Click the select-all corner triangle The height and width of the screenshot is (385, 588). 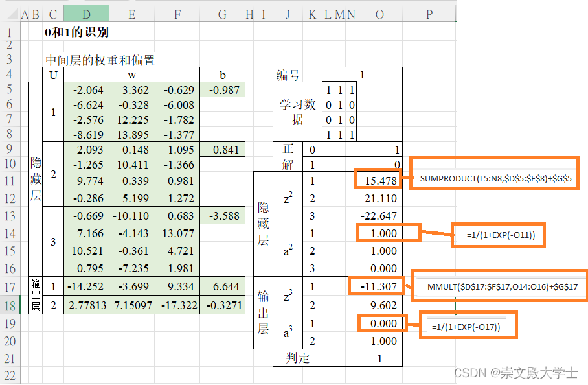[13, 15]
